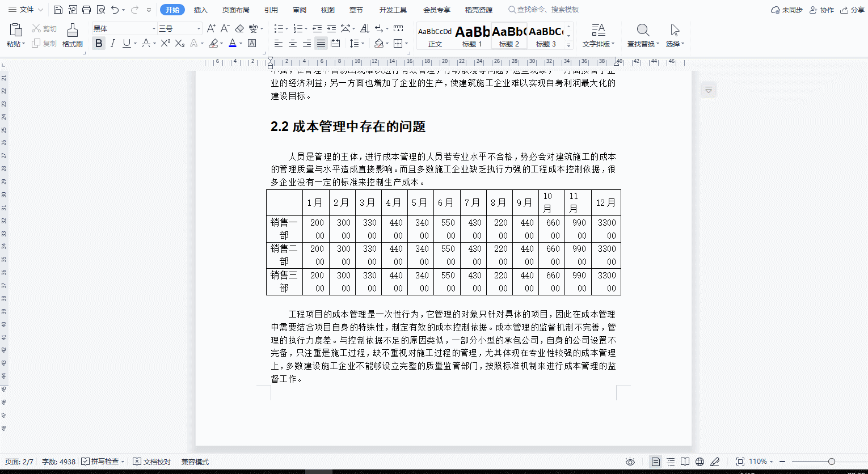Image resolution: width=868 pixels, height=474 pixels.
Task: Apply the 标题 3 style
Action: [546, 36]
